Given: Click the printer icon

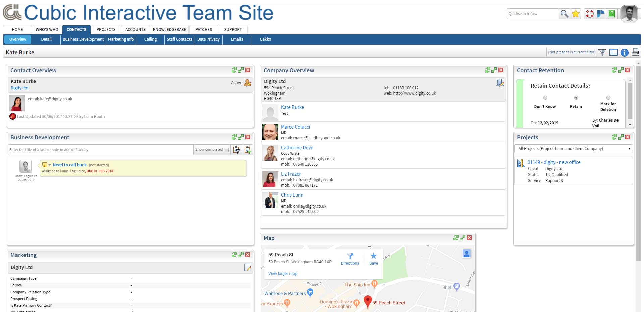Looking at the screenshot, I should tap(636, 53).
